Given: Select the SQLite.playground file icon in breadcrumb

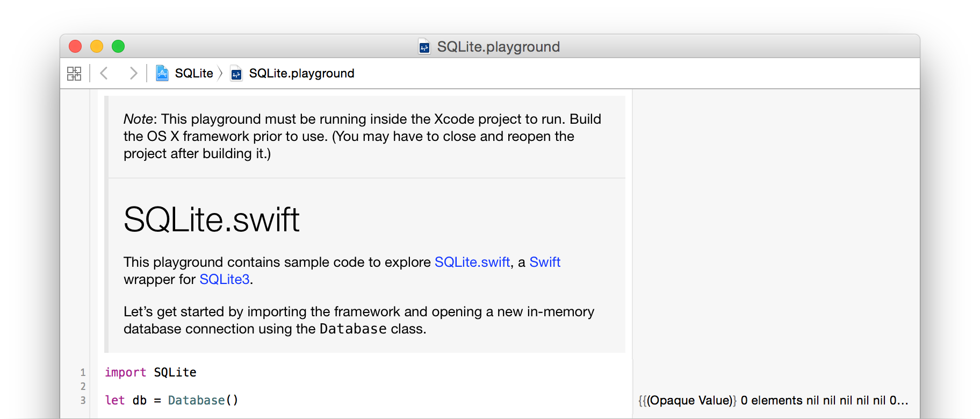Looking at the screenshot, I should tap(235, 73).
